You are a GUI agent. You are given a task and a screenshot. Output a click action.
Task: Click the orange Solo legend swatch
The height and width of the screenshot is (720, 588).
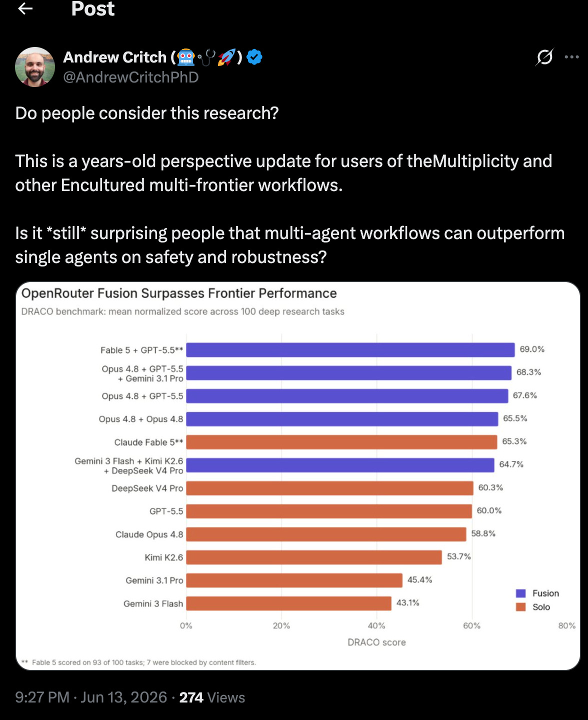[x=520, y=607]
